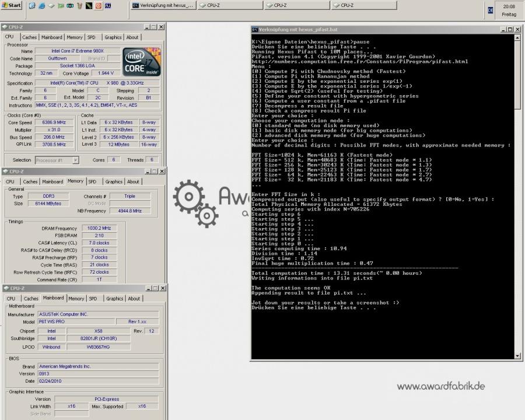Click the black and green quick launch icon
The width and height of the screenshot is (525, 420).
point(89,6)
